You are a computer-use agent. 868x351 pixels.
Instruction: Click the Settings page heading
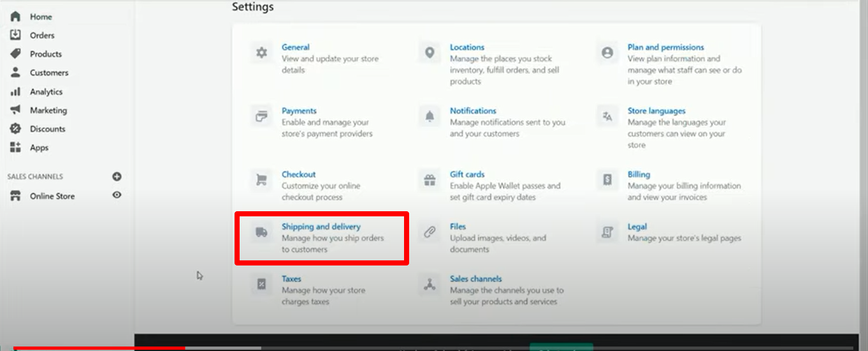coord(253,7)
